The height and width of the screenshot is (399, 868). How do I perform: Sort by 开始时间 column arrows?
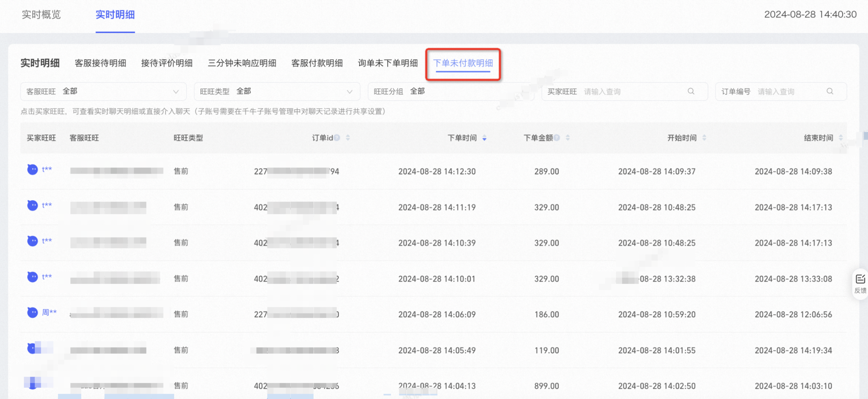704,138
